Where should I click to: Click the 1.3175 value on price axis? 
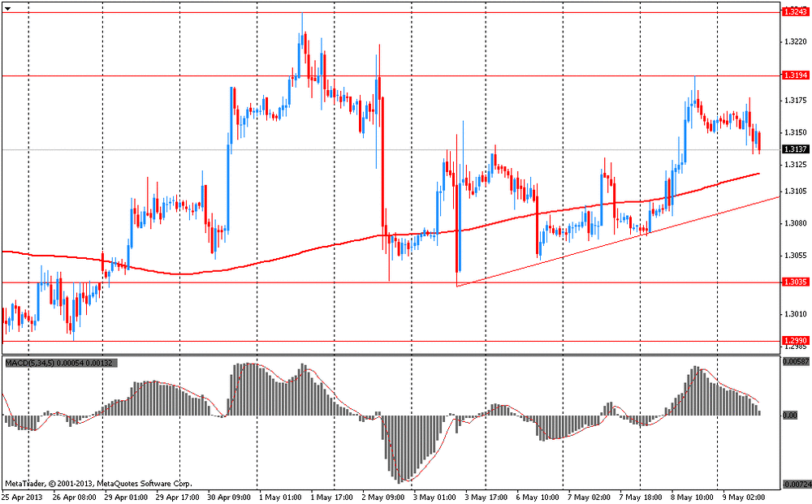796,100
